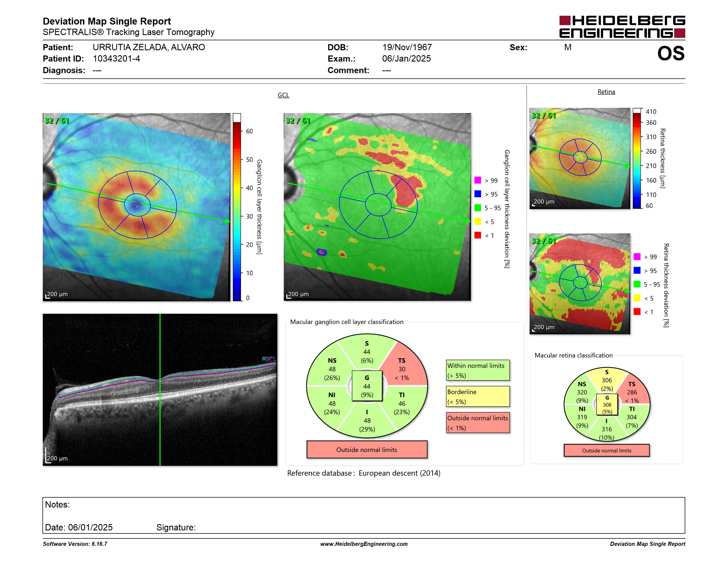The height and width of the screenshot is (563, 728).
Task: Select the Retina section heading
Action: tap(606, 92)
